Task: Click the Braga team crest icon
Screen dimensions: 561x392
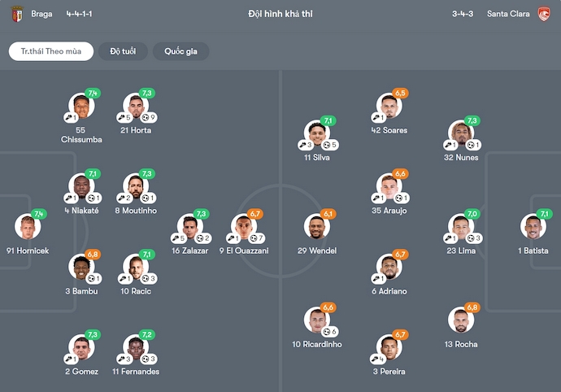Action: (x=16, y=14)
